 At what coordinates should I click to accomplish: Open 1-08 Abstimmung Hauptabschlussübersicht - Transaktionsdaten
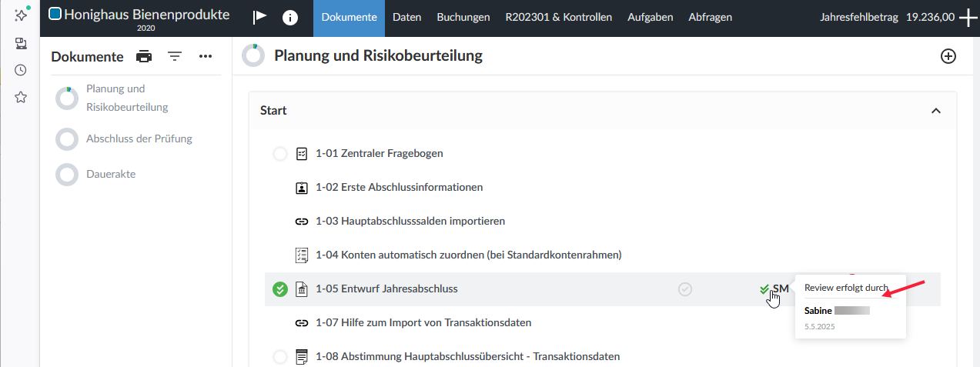[468, 357]
